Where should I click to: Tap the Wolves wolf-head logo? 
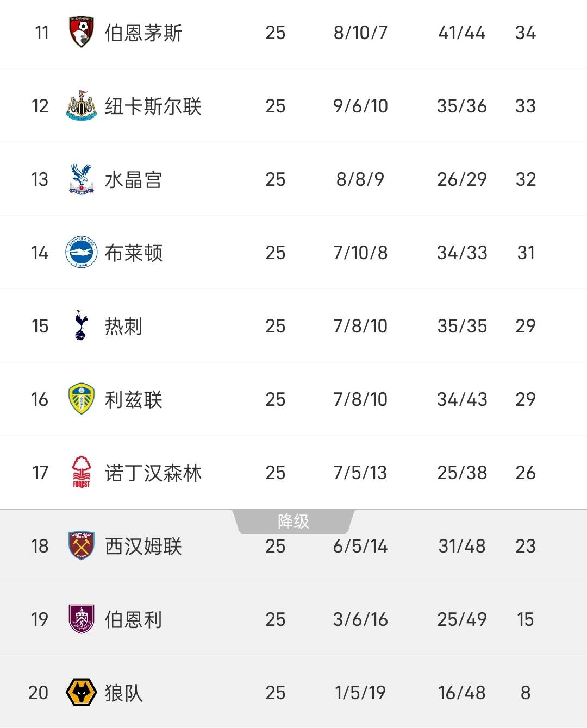pos(82,693)
